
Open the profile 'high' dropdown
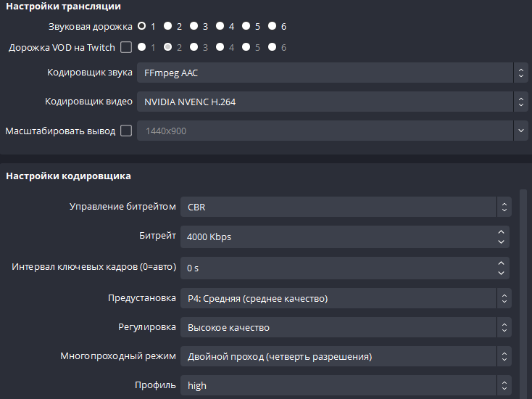coord(344,385)
